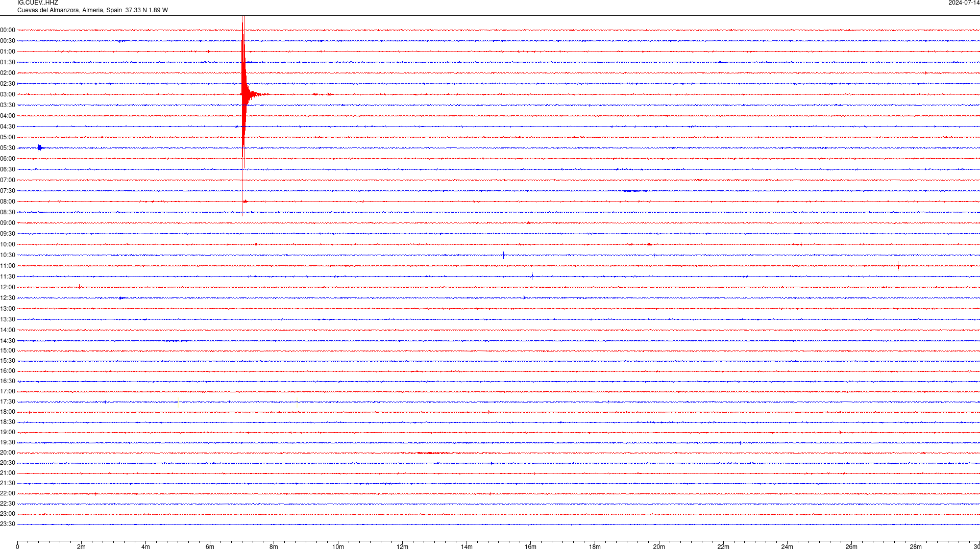Select the 04:30 time row label
Screen dimensions: 980x551
coord(8,127)
